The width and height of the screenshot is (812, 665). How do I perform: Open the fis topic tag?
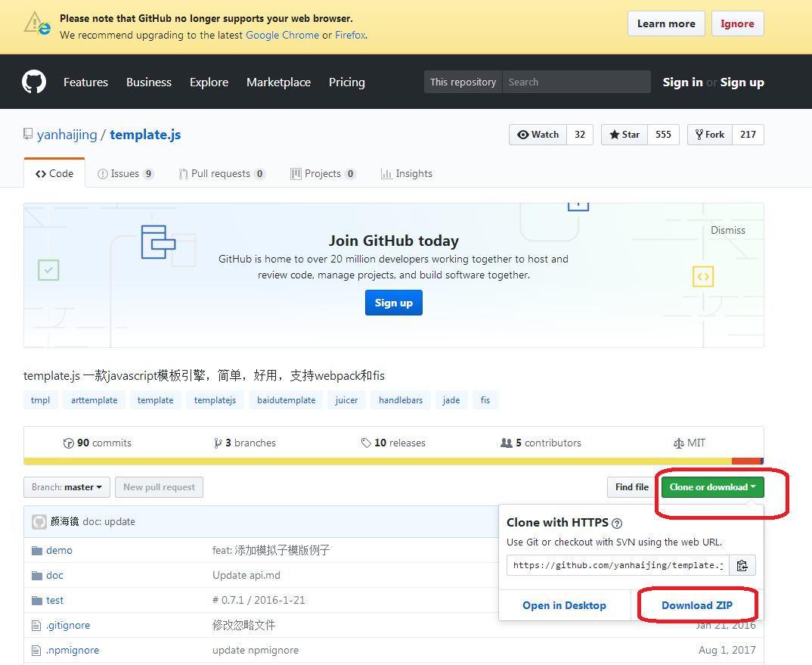485,400
